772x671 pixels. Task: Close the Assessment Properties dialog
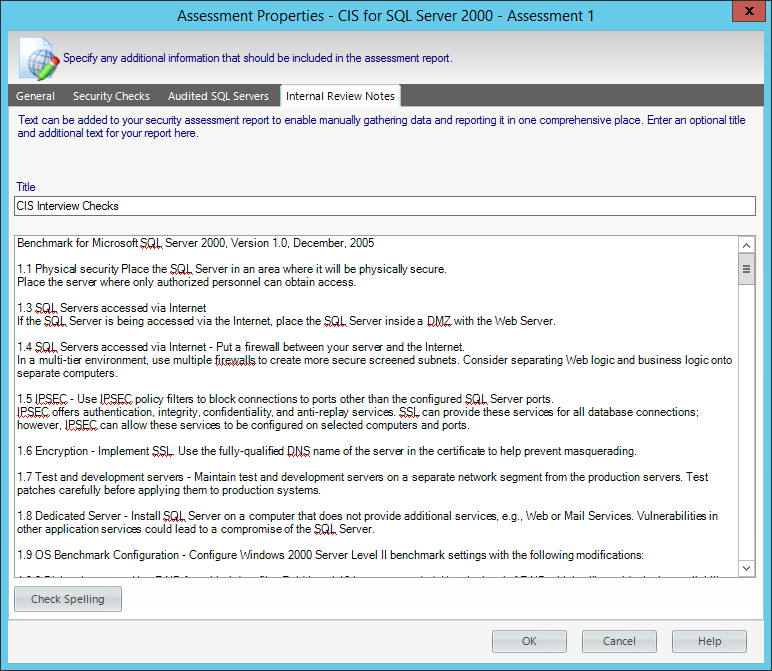tap(749, 11)
